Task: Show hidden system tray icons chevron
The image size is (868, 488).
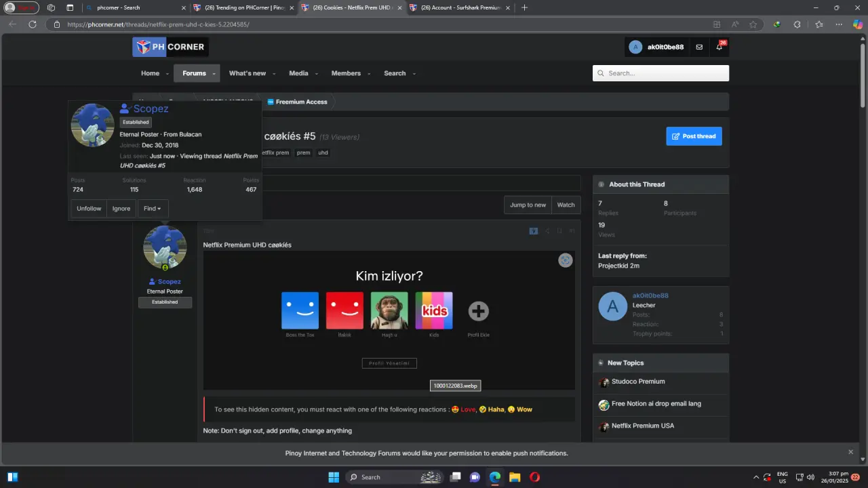Action: (756, 477)
